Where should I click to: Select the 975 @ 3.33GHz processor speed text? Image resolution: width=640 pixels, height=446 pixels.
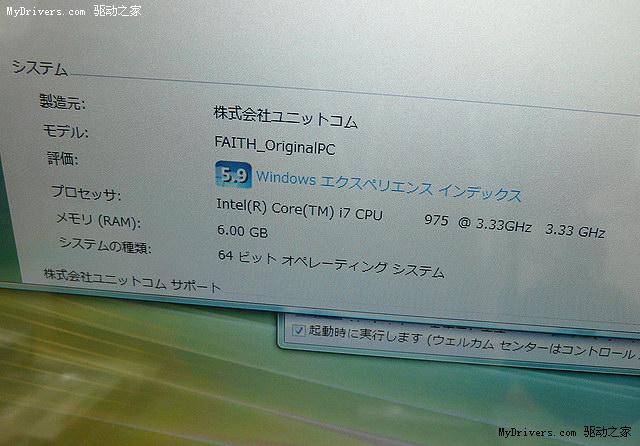click(x=478, y=223)
